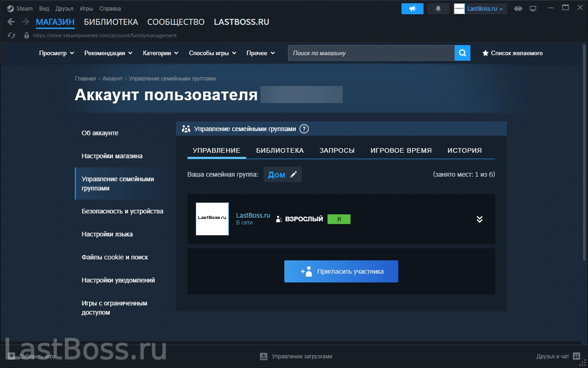The width and height of the screenshot is (588, 368).
Task: Reload the page with refresh icon
Action: [x=12, y=35]
